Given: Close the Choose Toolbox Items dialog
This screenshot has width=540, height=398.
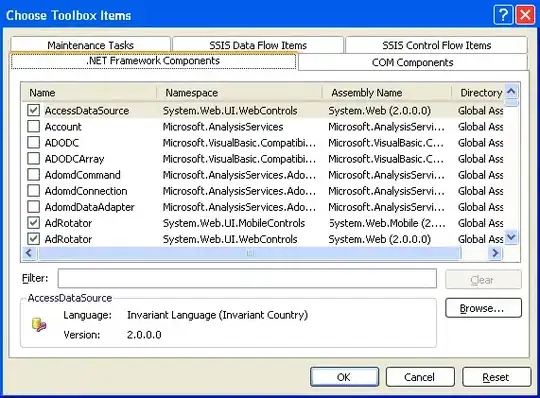Looking at the screenshot, I should click(525, 15).
